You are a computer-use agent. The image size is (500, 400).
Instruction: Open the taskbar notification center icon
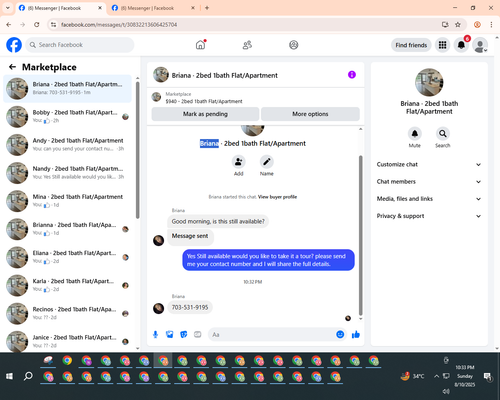click(488, 377)
